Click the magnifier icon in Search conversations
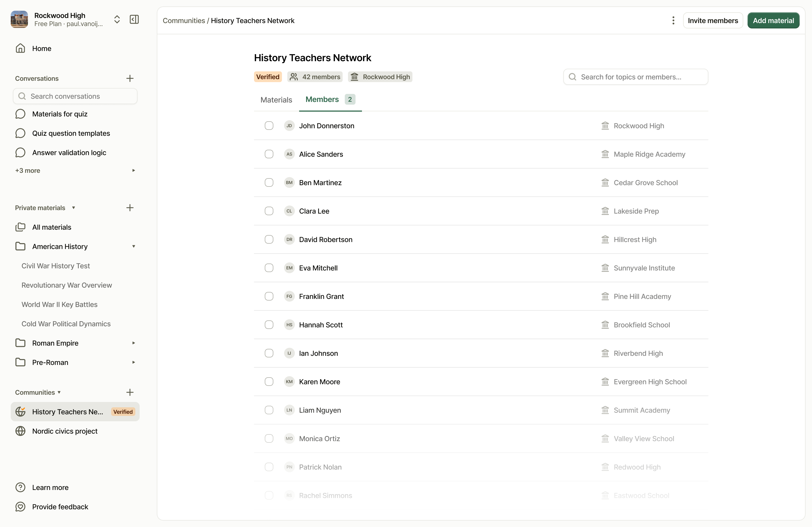This screenshot has height=527, width=812. (x=22, y=96)
